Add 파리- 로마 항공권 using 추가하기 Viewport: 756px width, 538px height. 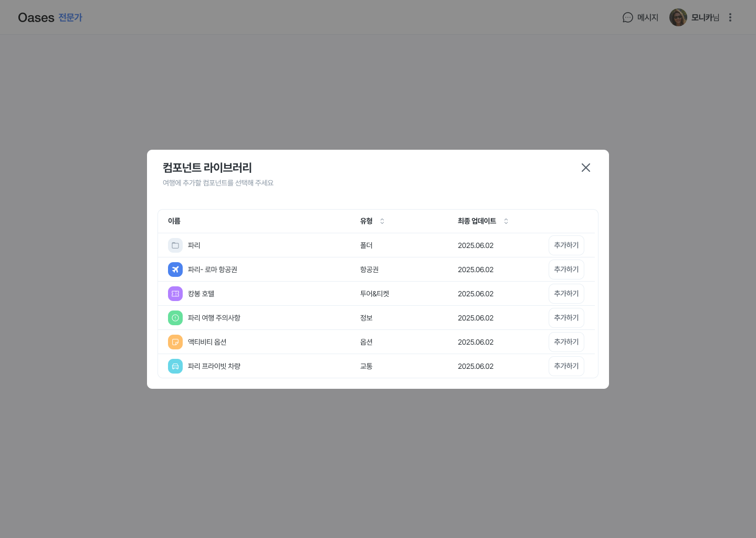[566, 270]
